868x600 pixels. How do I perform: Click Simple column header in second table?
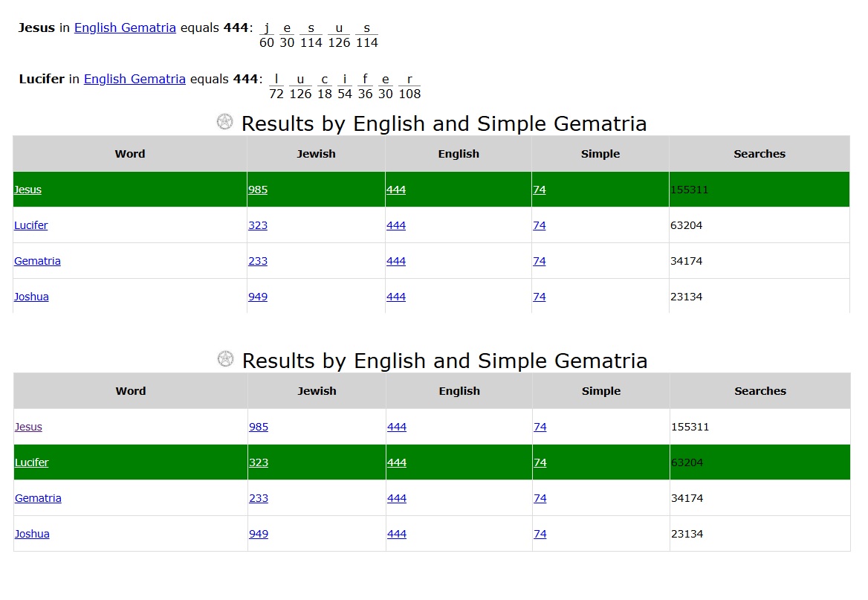coord(601,391)
